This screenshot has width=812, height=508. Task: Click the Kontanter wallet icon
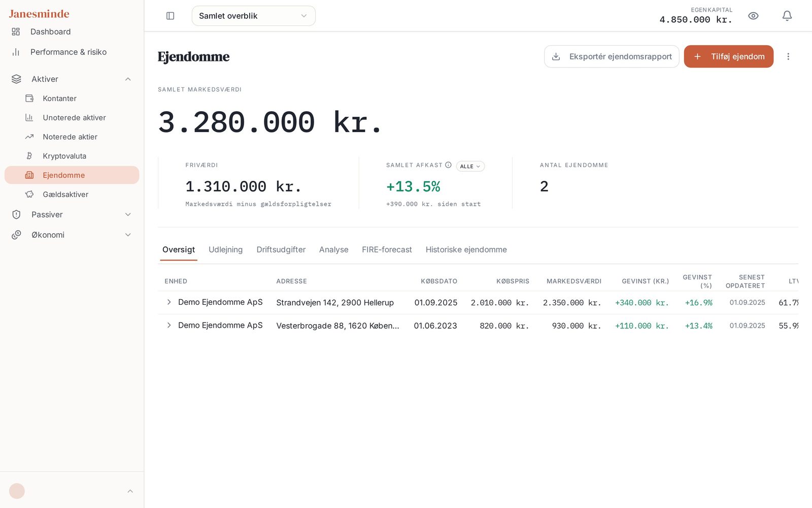tap(29, 98)
